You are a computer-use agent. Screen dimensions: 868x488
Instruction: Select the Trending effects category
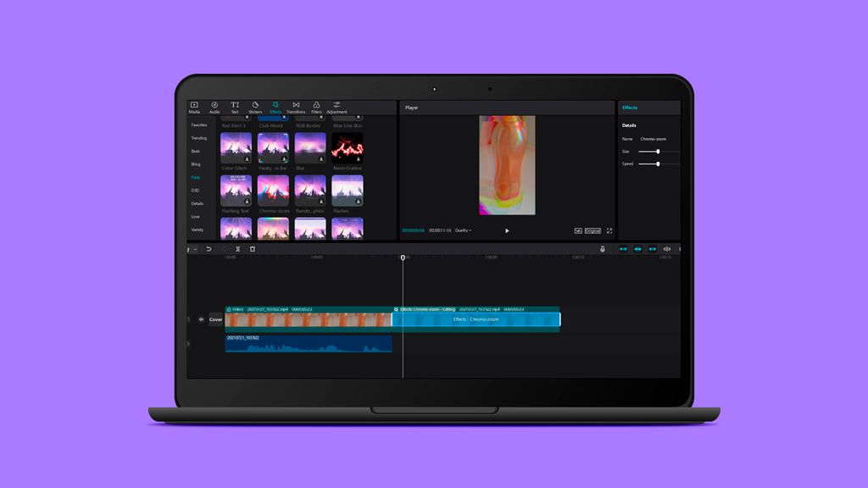(198, 138)
